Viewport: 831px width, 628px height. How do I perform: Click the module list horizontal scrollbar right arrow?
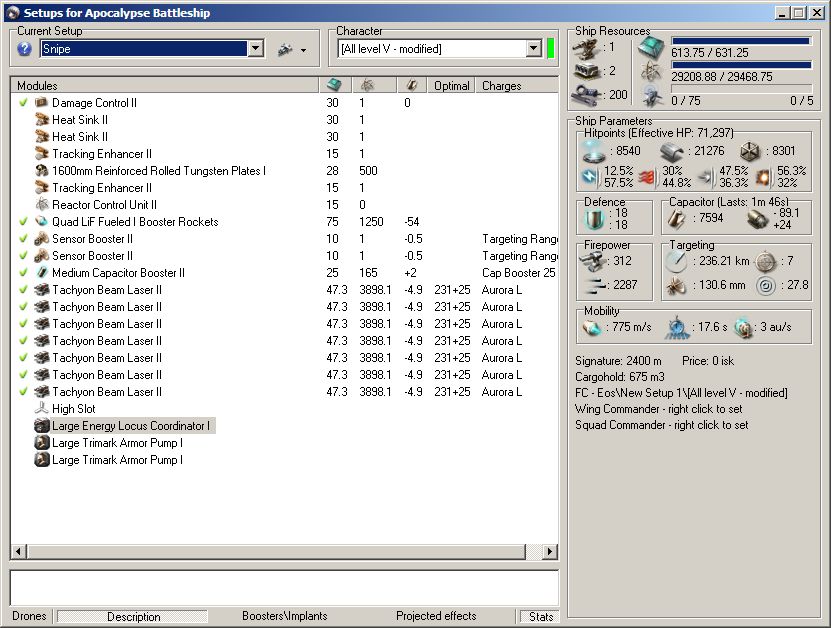tap(549, 552)
